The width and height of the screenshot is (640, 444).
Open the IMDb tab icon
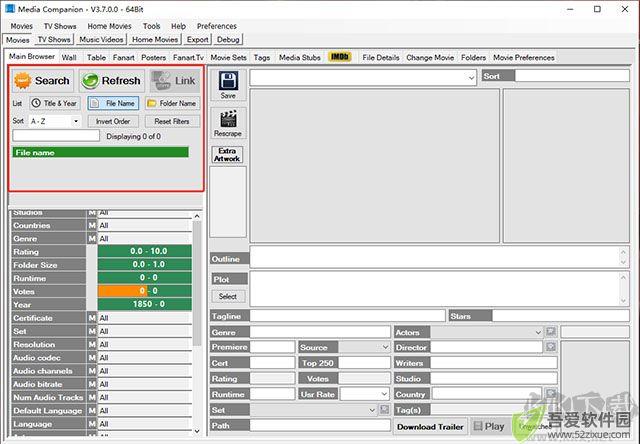pos(340,57)
